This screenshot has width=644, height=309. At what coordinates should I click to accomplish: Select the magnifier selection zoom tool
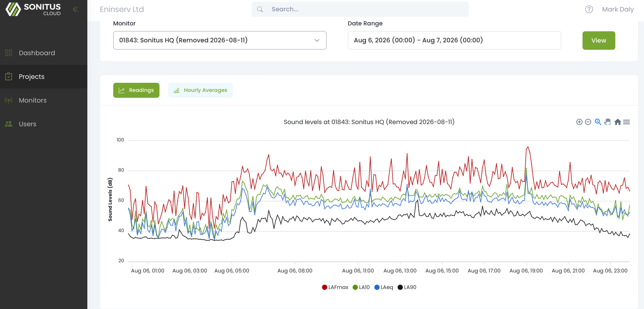pyautogui.click(x=598, y=122)
